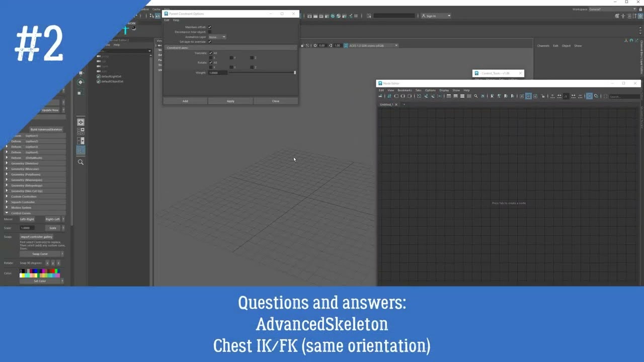644x362 pixels.
Task: Click the Scale value field
Action: [x=27, y=228]
